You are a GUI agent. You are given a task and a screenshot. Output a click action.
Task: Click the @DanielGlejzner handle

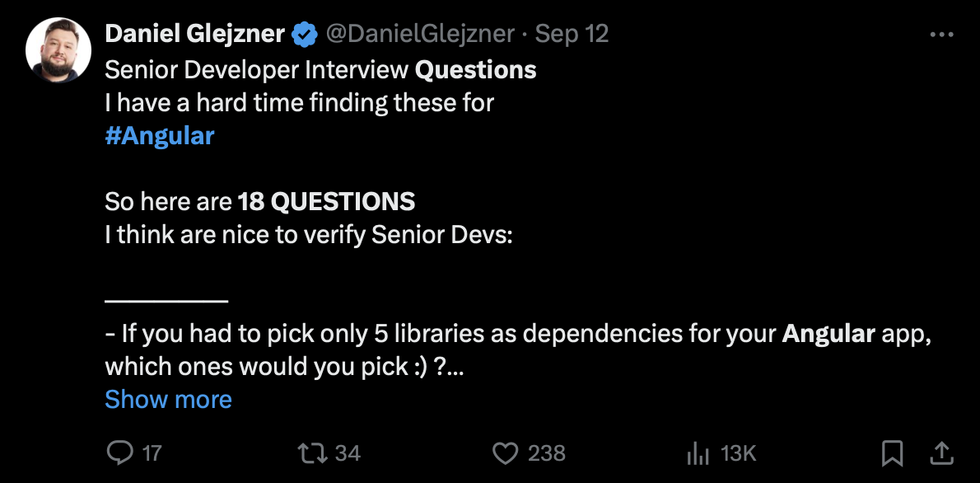click(420, 35)
